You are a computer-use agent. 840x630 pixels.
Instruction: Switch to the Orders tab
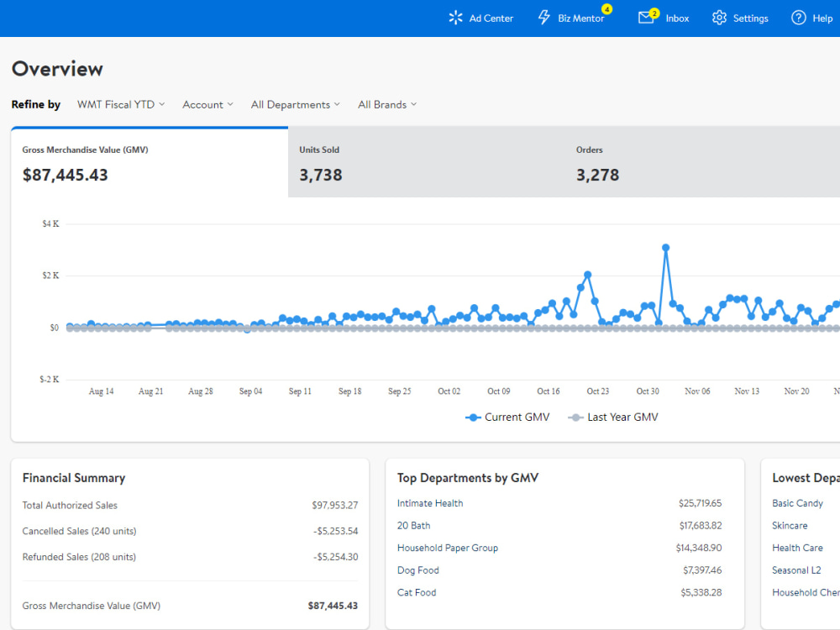pyautogui.click(x=703, y=162)
